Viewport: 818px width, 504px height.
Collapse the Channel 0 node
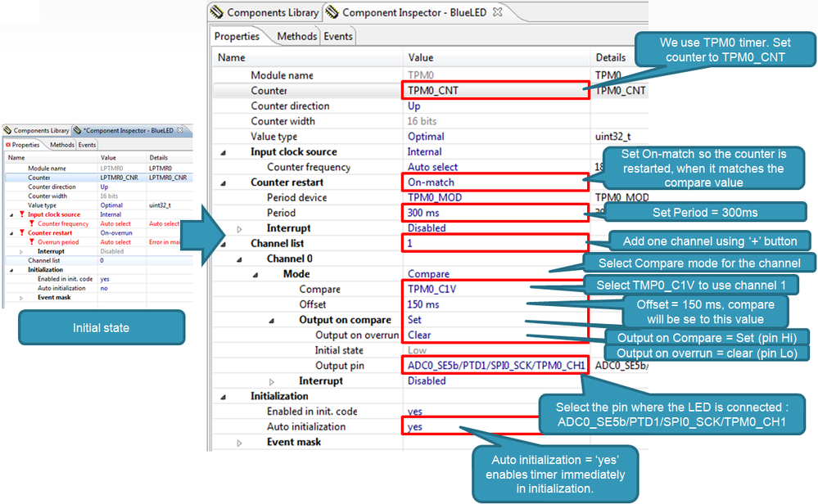tap(239, 259)
